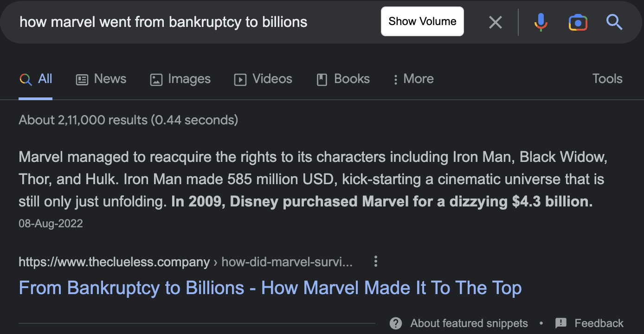Switch to the Videos tab
The width and height of the screenshot is (644, 334).
click(263, 79)
